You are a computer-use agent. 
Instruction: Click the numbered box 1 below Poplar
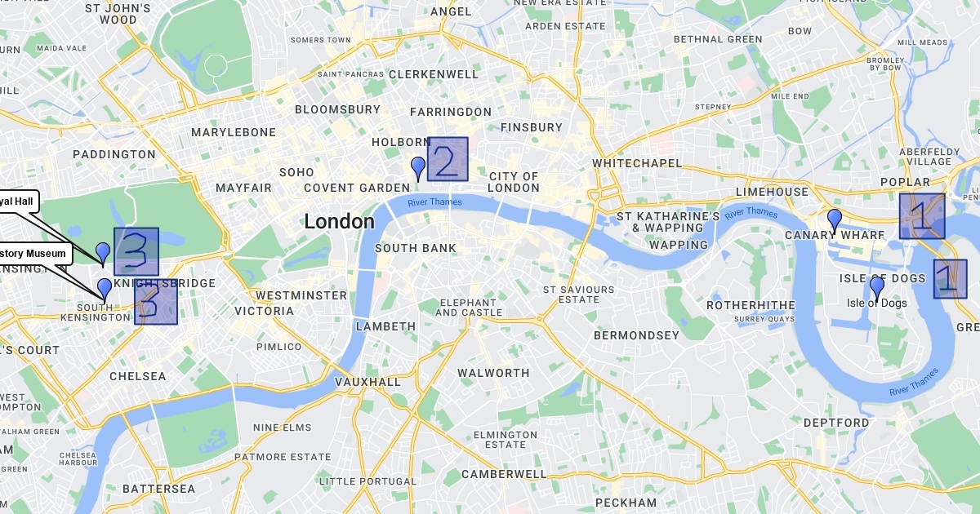pos(922,216)
